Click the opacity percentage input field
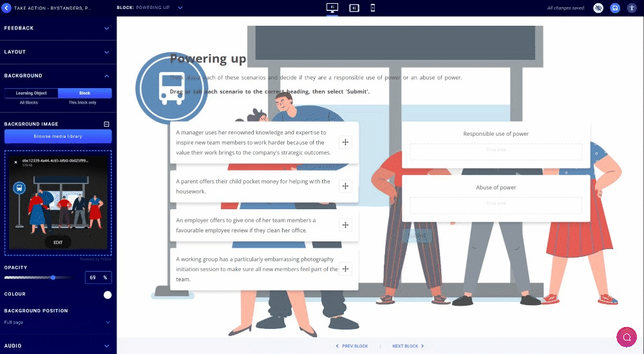 point(93,277)
